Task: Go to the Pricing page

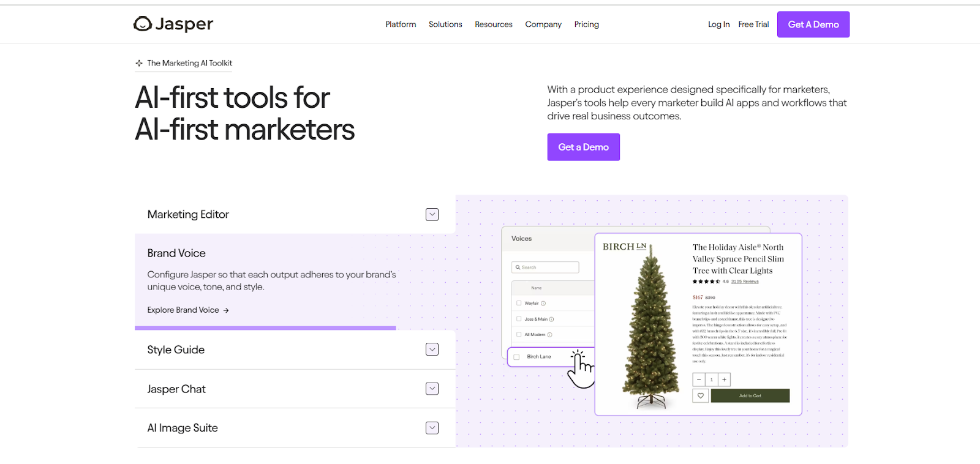Action: click(587, 24)
